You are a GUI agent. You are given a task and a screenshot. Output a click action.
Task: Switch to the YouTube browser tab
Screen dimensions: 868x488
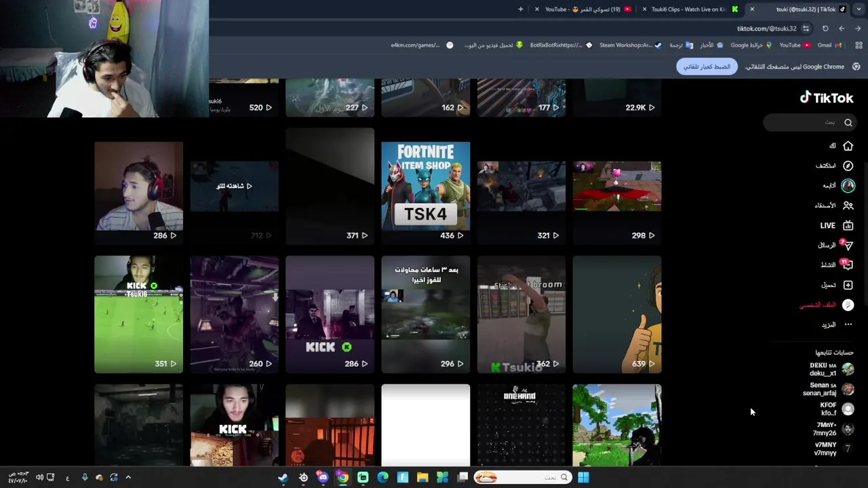point(583,9)
